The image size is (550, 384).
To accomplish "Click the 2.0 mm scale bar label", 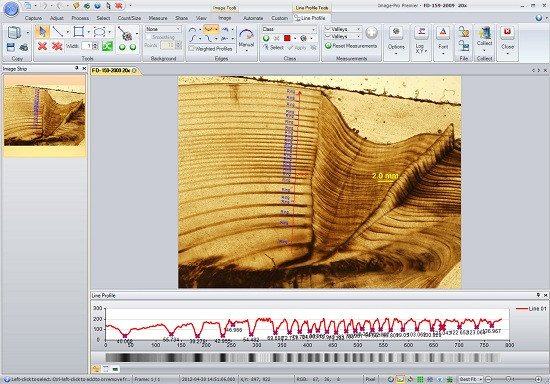I will [385, 176].
